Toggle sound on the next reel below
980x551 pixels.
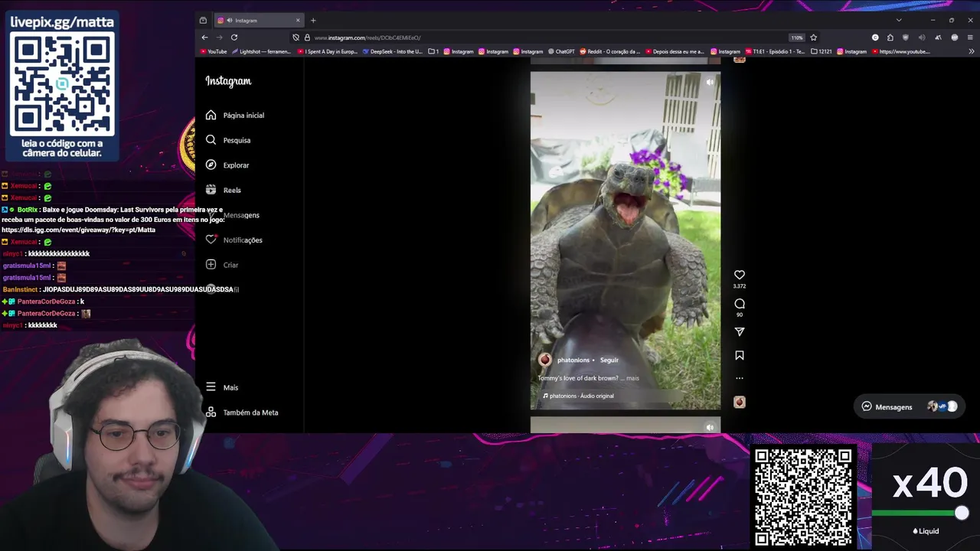710,428
